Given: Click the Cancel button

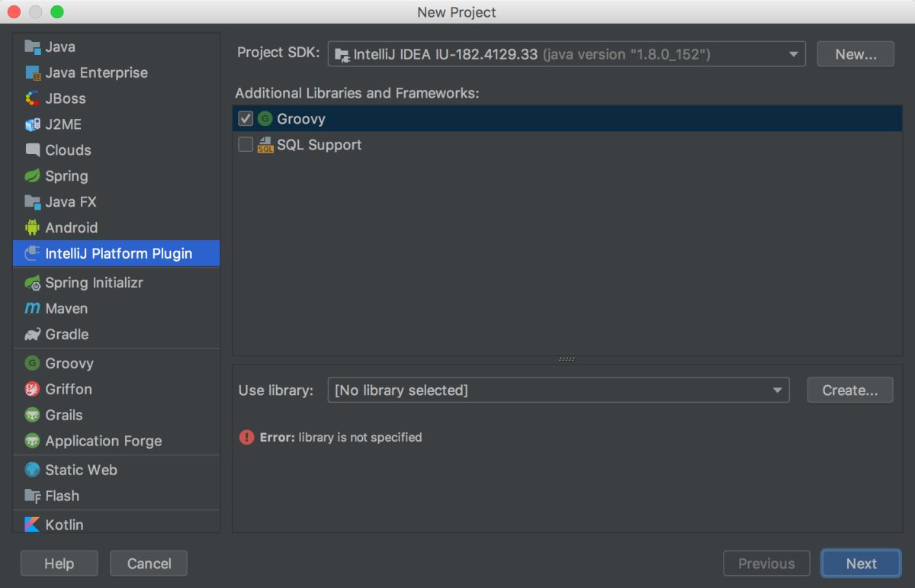Looking at the screenshot, I should tap(149, 564).
